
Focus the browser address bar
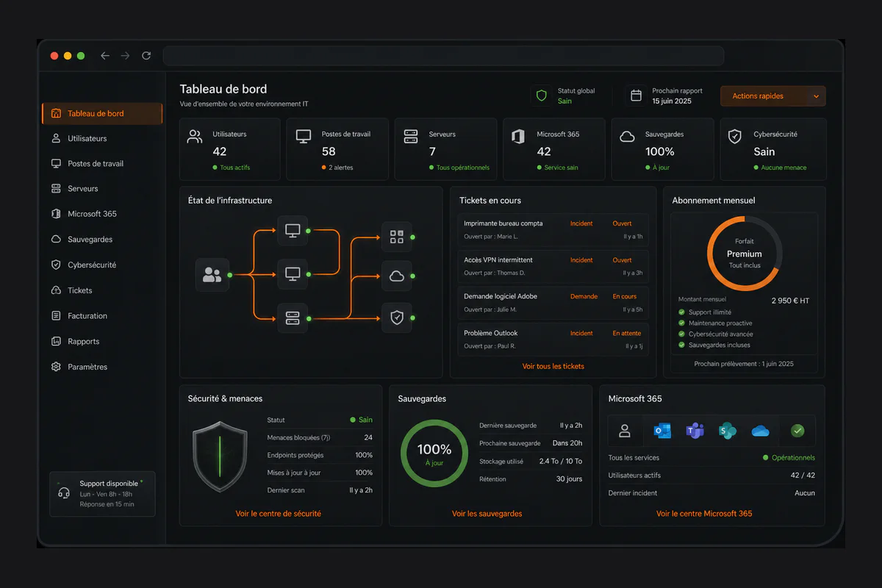point(443,56)
